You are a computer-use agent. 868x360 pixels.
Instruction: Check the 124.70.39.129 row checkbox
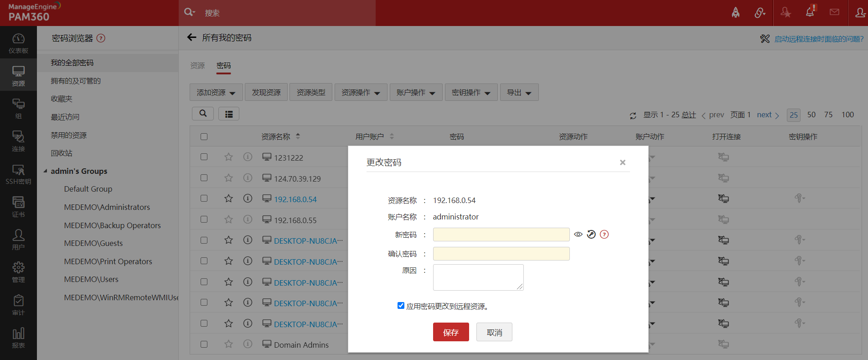(204, 178)
